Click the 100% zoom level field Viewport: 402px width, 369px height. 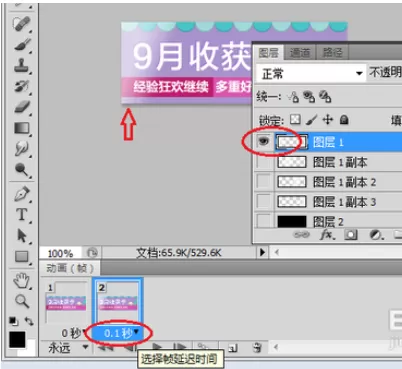(x=60, y=253)
